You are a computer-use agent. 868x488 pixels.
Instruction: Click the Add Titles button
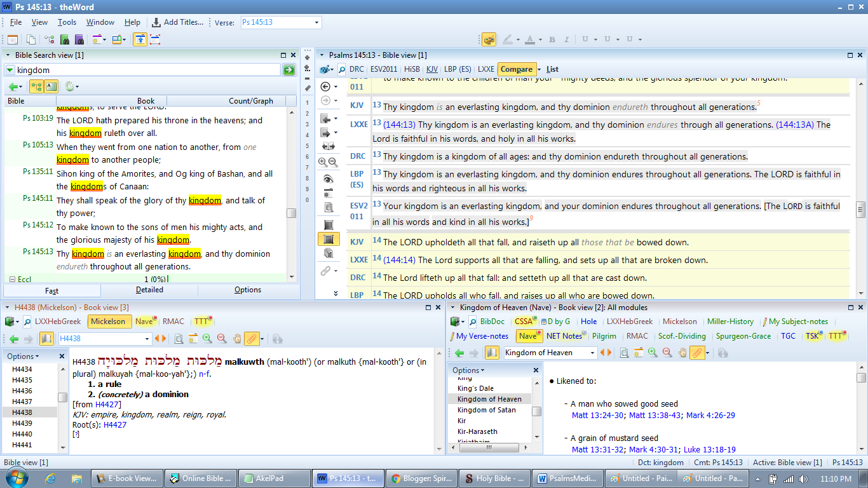pyautogui.click(x=178, y=22)
